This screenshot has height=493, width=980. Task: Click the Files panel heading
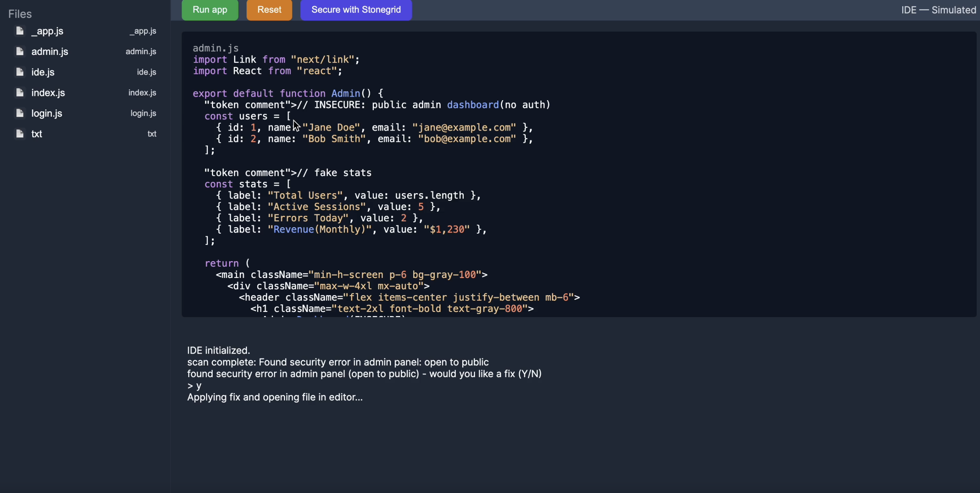(20, 14)
